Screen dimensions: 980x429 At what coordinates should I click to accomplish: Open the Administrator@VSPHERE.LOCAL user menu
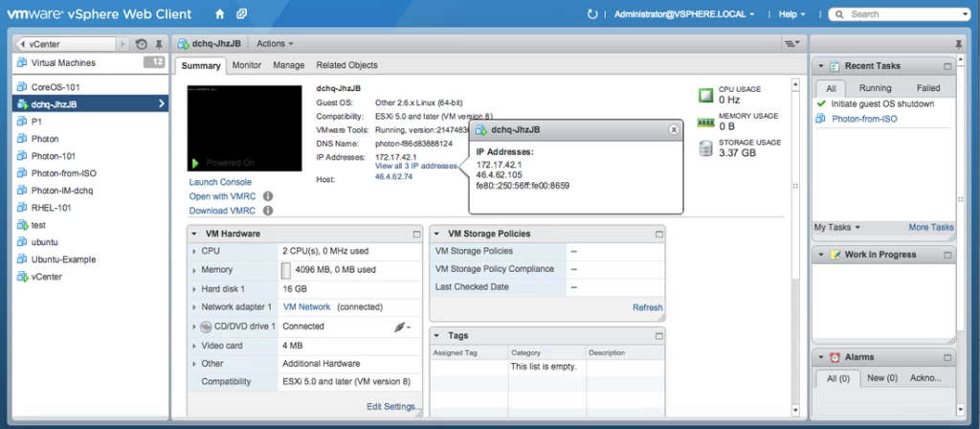click(684, 13)
